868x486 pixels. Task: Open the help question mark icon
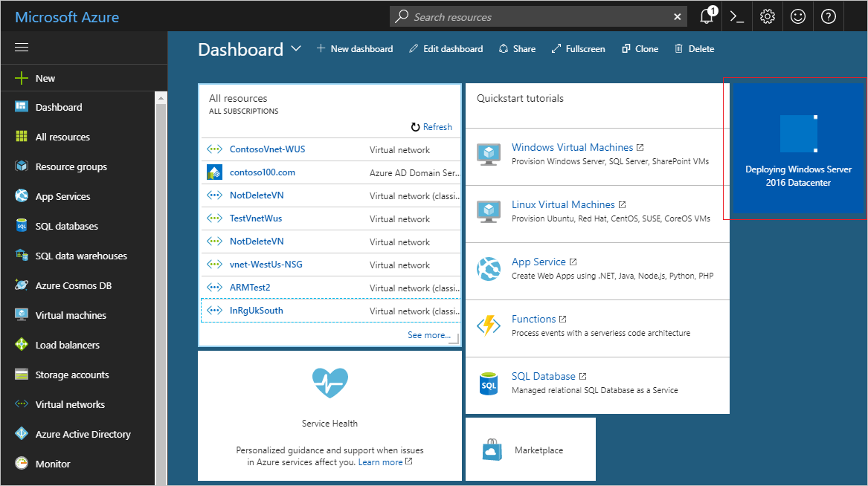[828, 16]
